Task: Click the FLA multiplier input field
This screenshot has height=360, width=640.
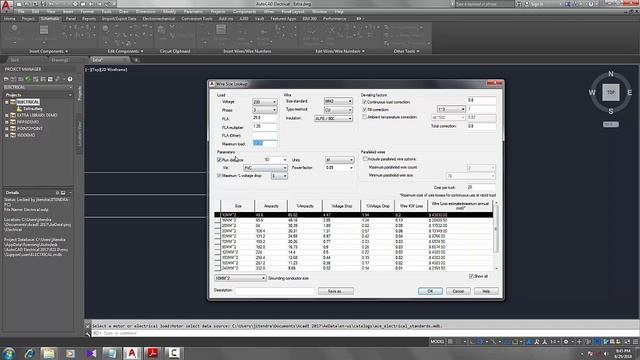Action: pyautogui.click(x=264, y=127)
